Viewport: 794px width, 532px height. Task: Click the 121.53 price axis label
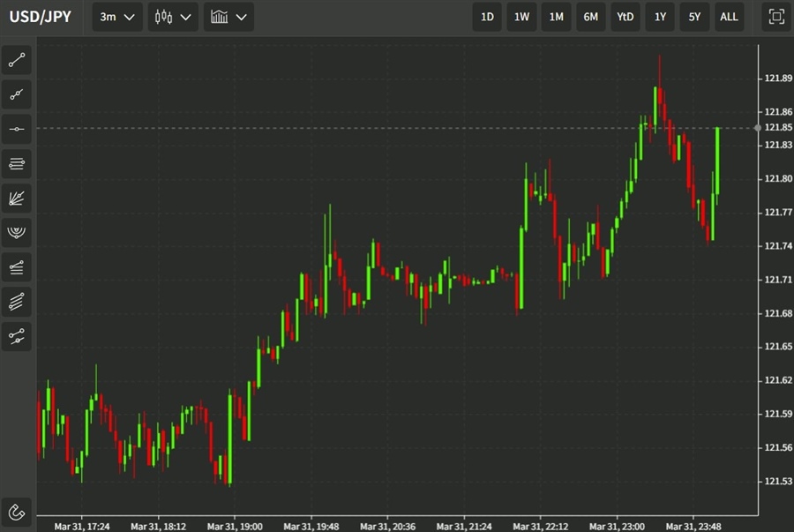778,481
